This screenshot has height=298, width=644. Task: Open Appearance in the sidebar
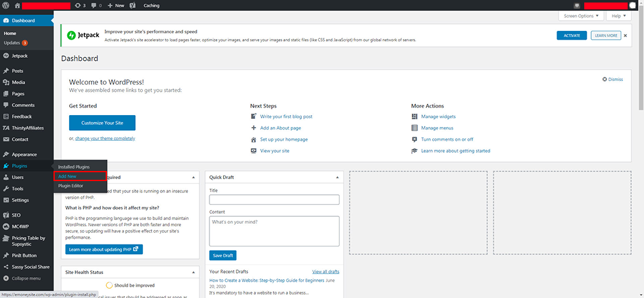click(x=26, y=155)
